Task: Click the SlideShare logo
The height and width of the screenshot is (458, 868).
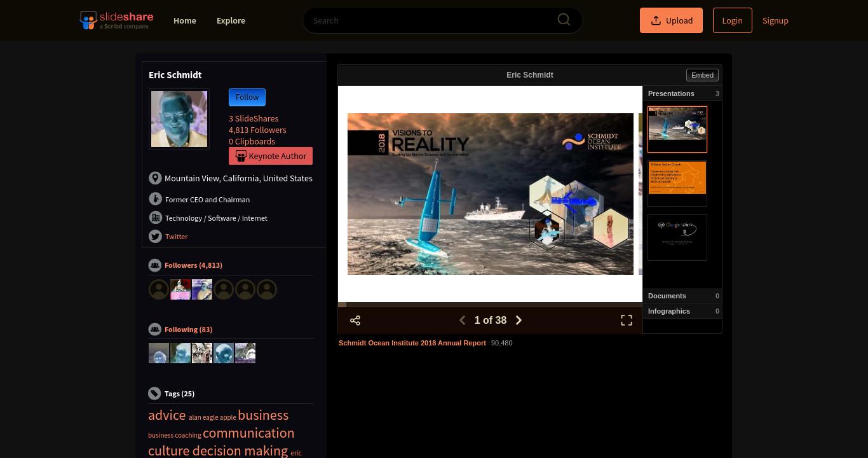Action: 116,20
